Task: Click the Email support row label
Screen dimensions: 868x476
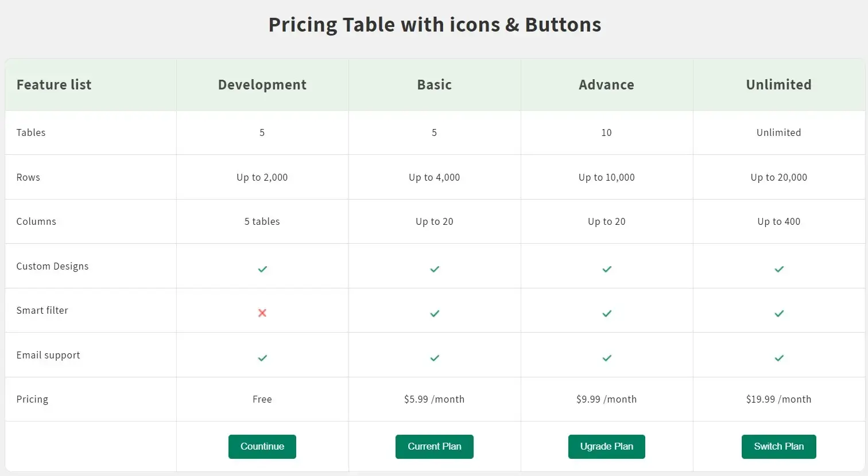Action: tap(48, 355)
